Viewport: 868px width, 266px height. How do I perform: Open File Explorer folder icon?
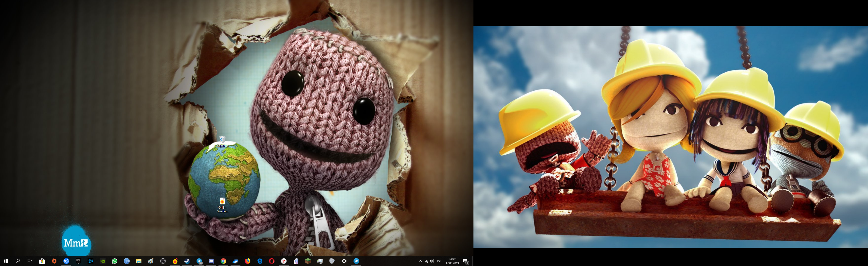[x=139, y=261]
